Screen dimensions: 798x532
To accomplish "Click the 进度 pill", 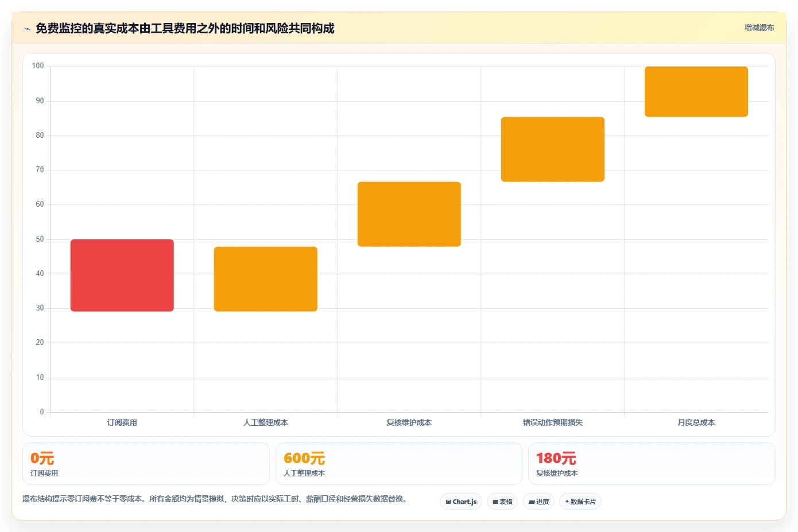I will pos(539,502).
